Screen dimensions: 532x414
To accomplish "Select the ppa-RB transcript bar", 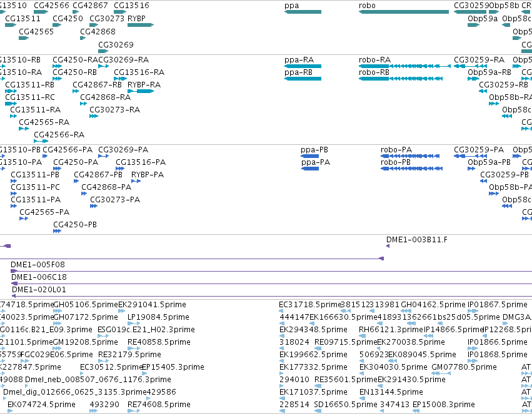I will (x=303, y=79).
